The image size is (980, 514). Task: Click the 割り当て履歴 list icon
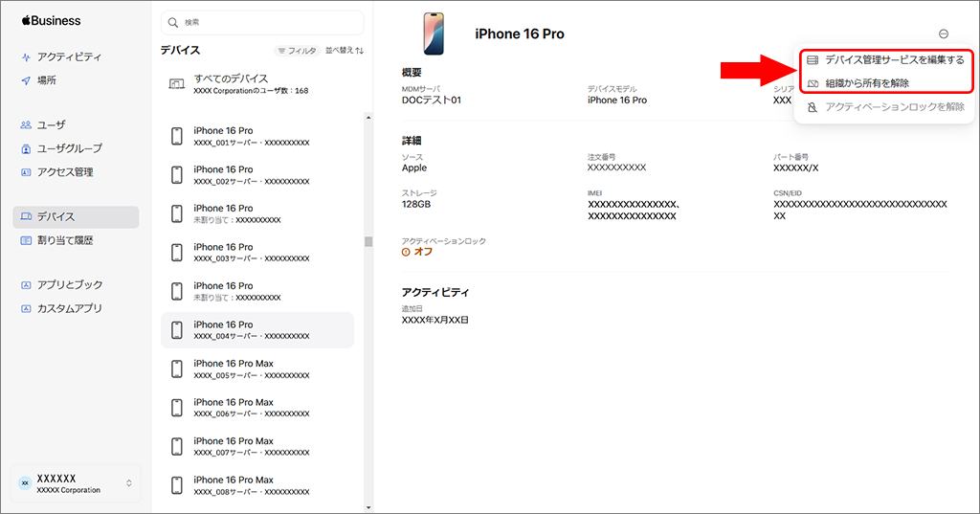(x=26, y=240)
